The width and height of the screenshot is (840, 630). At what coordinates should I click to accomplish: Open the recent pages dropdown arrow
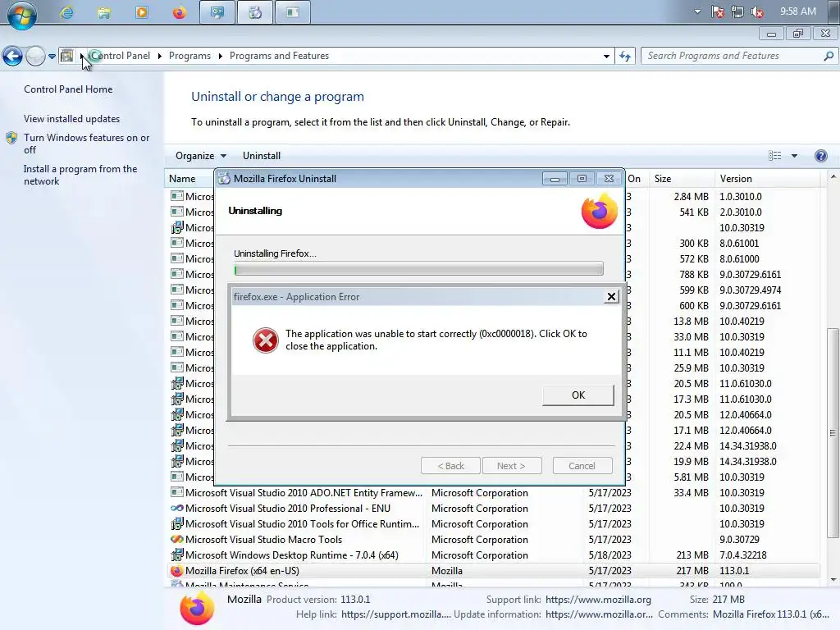(x=52, y=56)
